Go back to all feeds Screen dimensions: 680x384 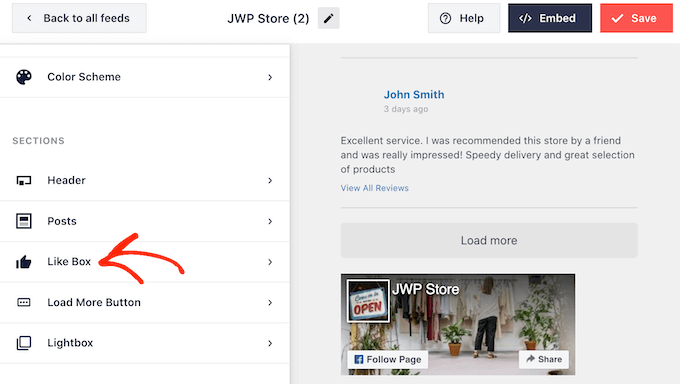pos(79,18)
